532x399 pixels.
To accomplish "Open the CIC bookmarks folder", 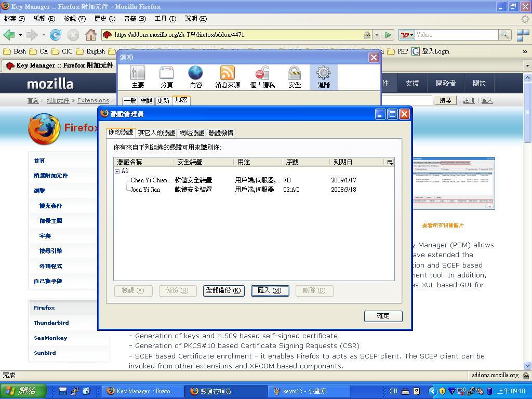I will tap(62, 51).
